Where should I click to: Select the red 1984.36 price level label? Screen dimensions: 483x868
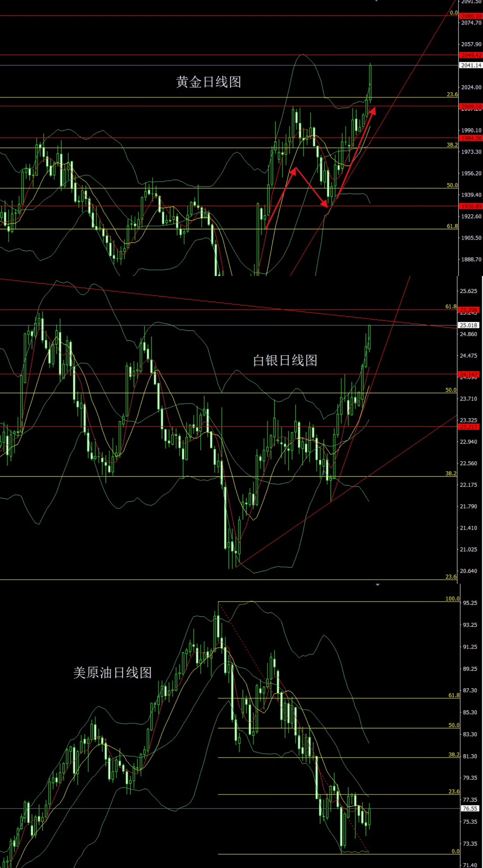point(471,138)
